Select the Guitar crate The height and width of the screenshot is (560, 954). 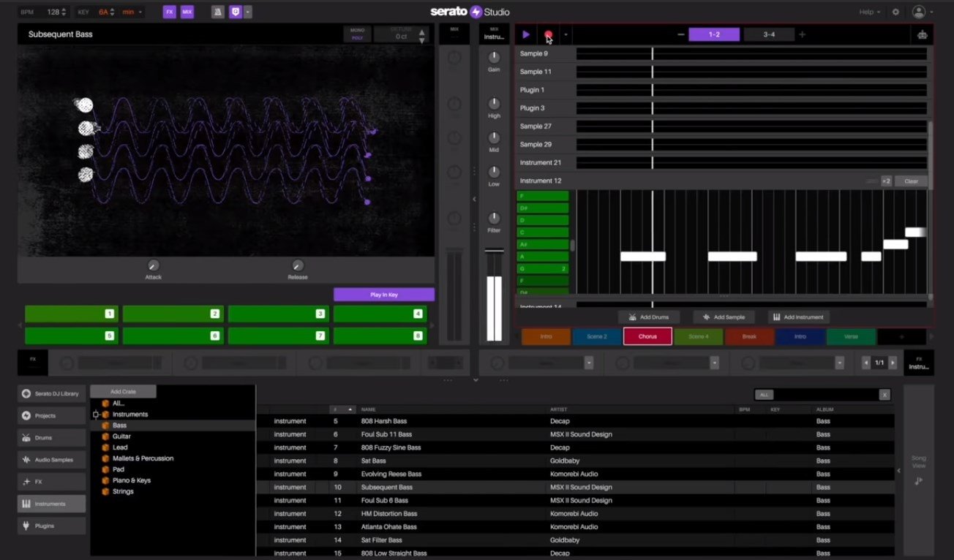[121, 436]
